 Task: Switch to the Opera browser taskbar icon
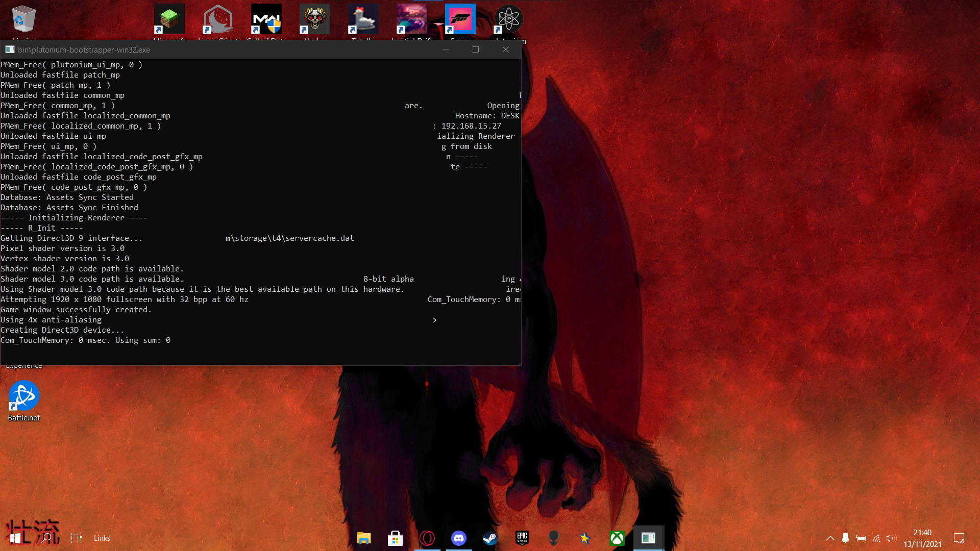tap(427, 538)
